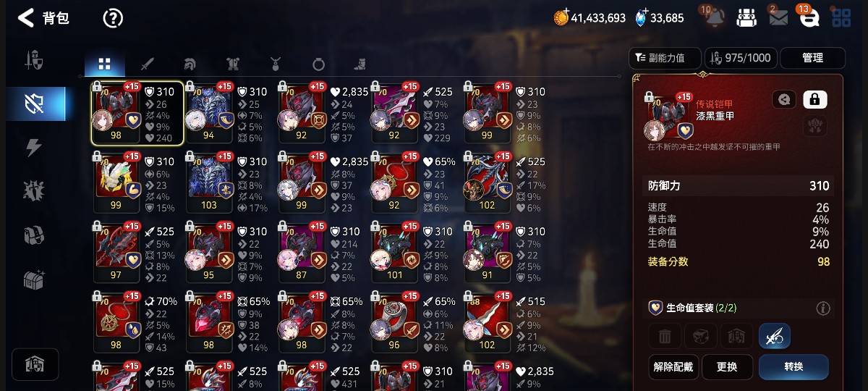
Task: Go back using the 背包 arrow
Action: coord(26,18)
